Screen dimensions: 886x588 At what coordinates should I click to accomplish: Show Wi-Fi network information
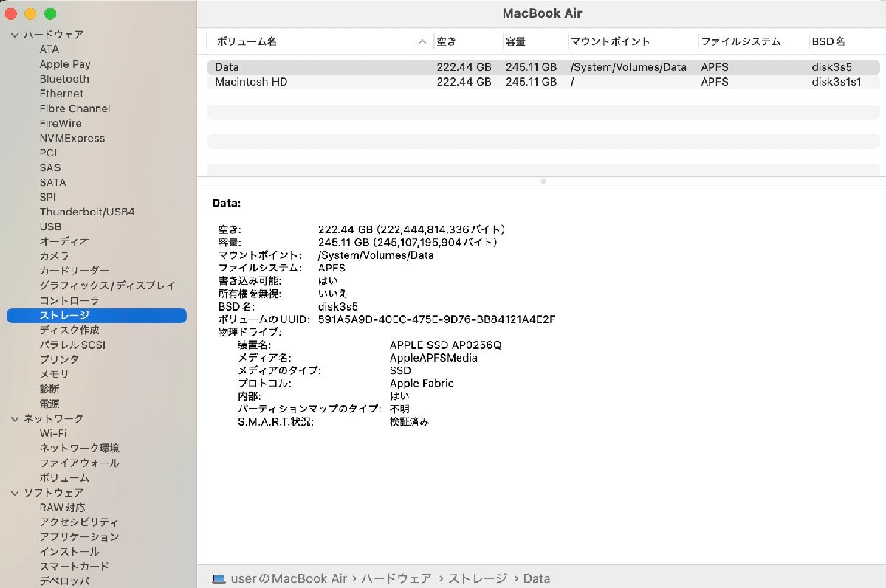point(53,433)
